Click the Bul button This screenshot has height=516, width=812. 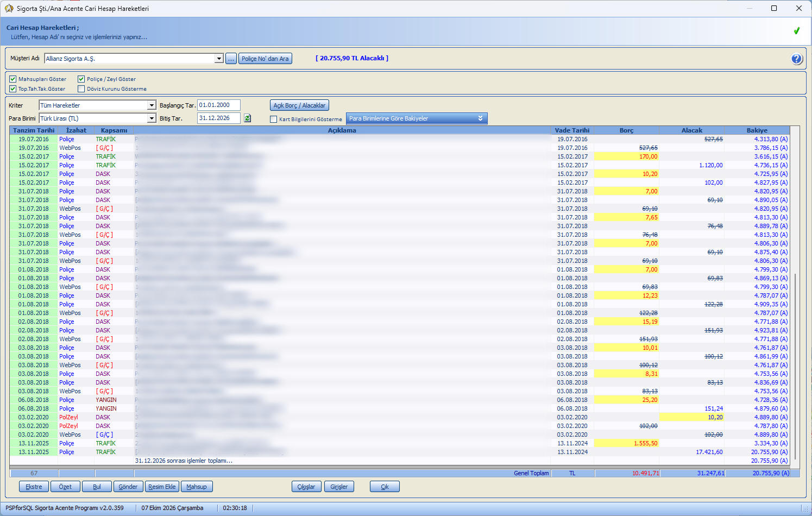coord(97,487)
